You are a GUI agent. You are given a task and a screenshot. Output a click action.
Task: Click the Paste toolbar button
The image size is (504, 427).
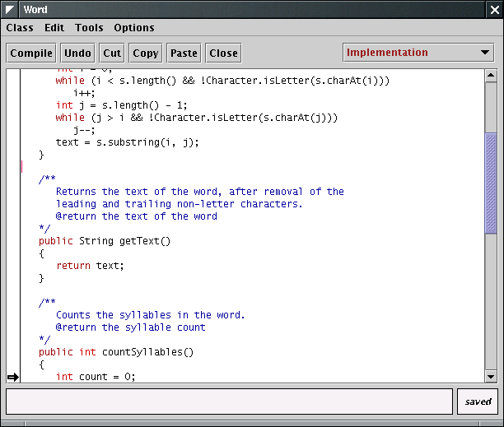(184, 53)
